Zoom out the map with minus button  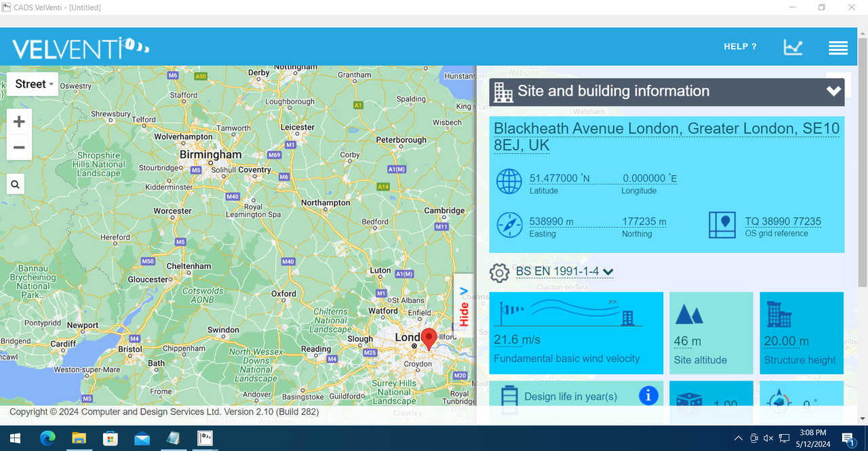coord(19,147)
